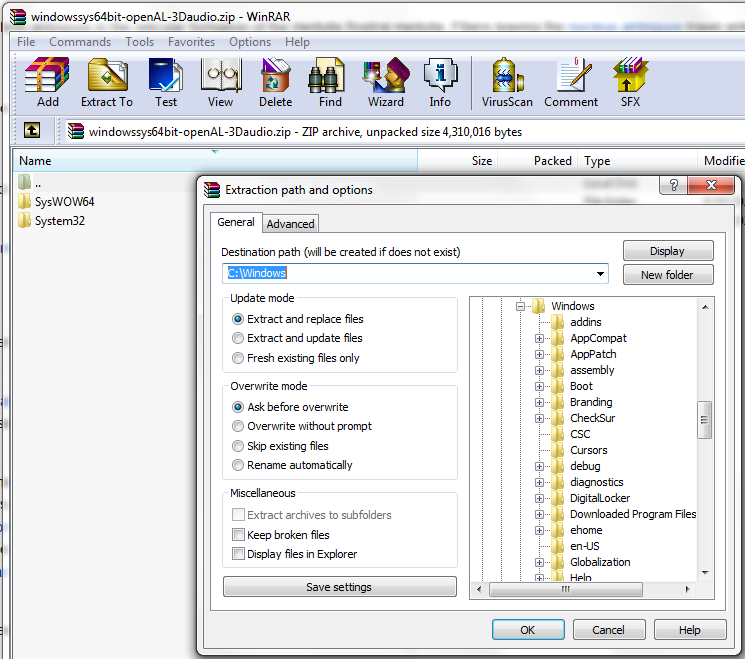
Task: Click the addins folder icon in the tree
Action: pos(558,322)
